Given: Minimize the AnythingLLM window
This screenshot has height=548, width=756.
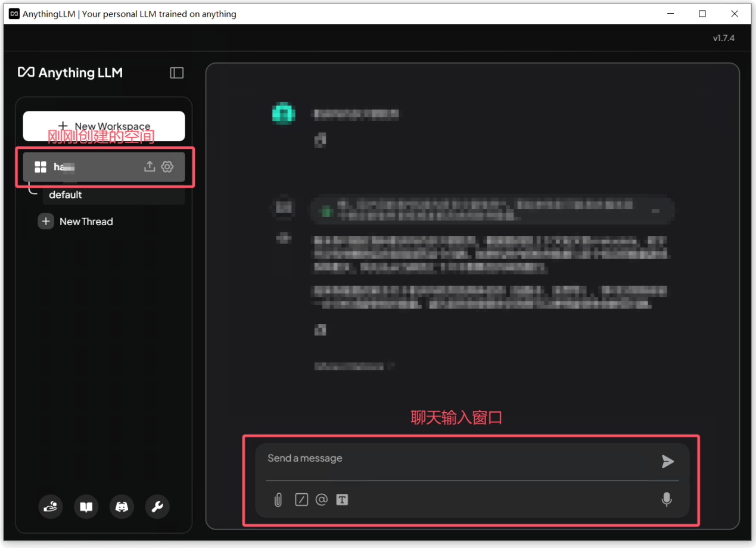Looking at the screenshot, I should (670, 14).
